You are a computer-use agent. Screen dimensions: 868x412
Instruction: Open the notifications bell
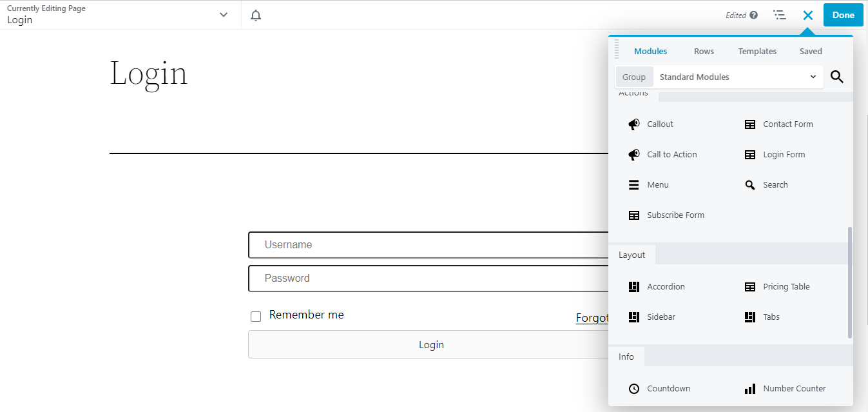click(255, 14)
